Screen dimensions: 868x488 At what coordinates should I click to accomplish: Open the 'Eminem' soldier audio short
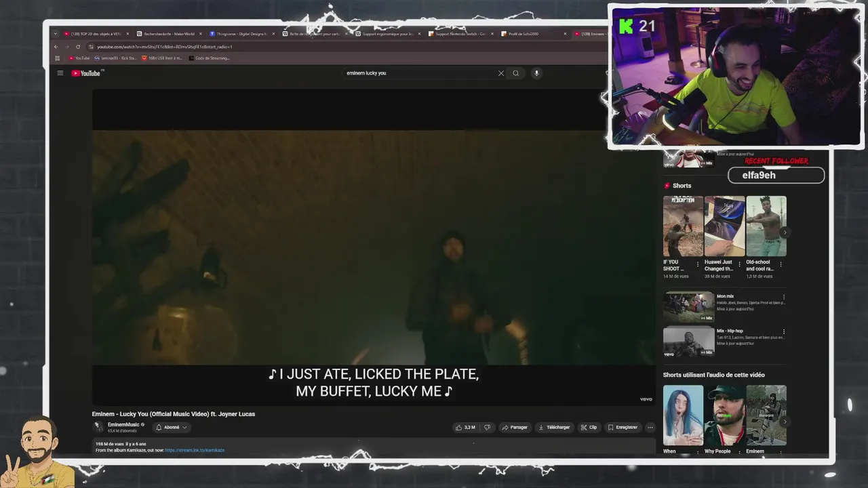point(766,415)
